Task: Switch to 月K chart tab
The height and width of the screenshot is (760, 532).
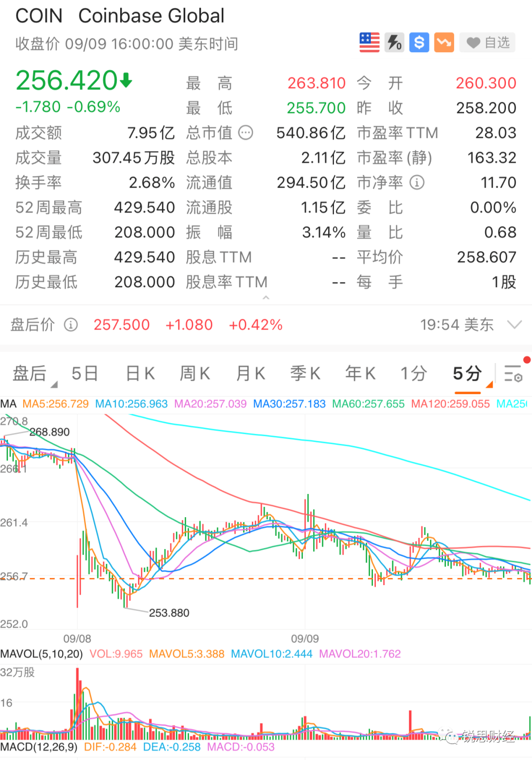Action: point(251,374)
